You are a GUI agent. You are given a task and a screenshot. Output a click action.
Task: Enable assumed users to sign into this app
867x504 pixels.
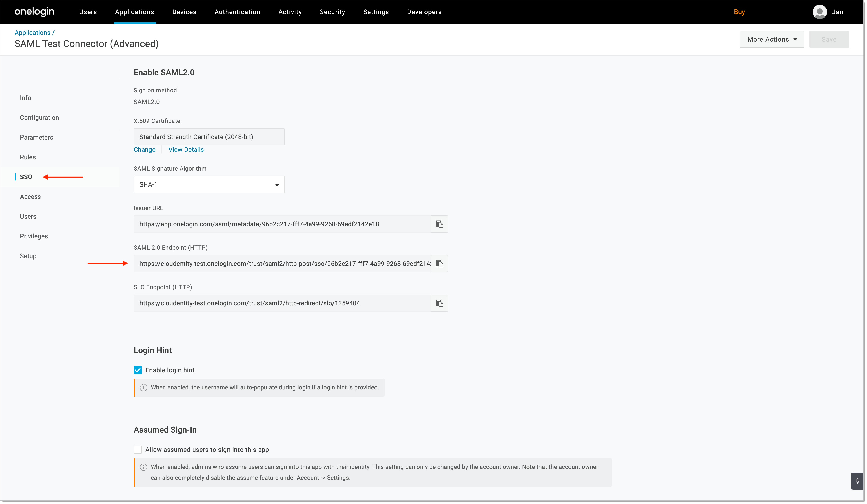(x=138, y=449)
